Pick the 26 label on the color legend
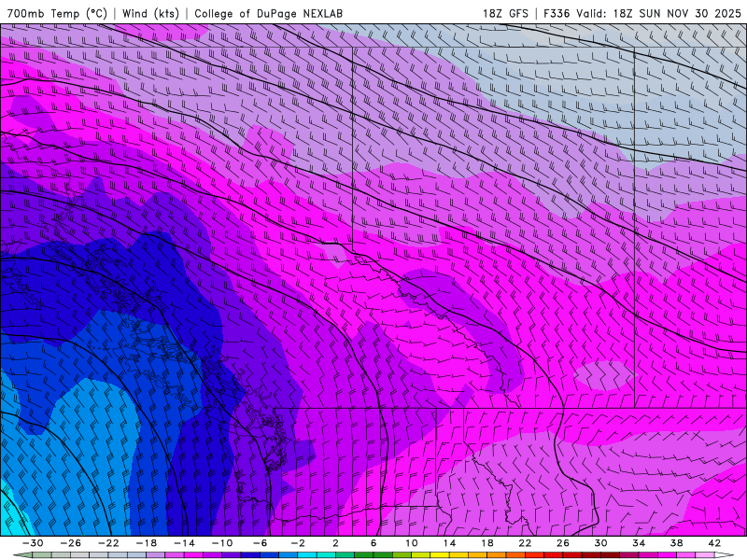The width and height of the screenshot is (747, 560). tap(563, 543)
